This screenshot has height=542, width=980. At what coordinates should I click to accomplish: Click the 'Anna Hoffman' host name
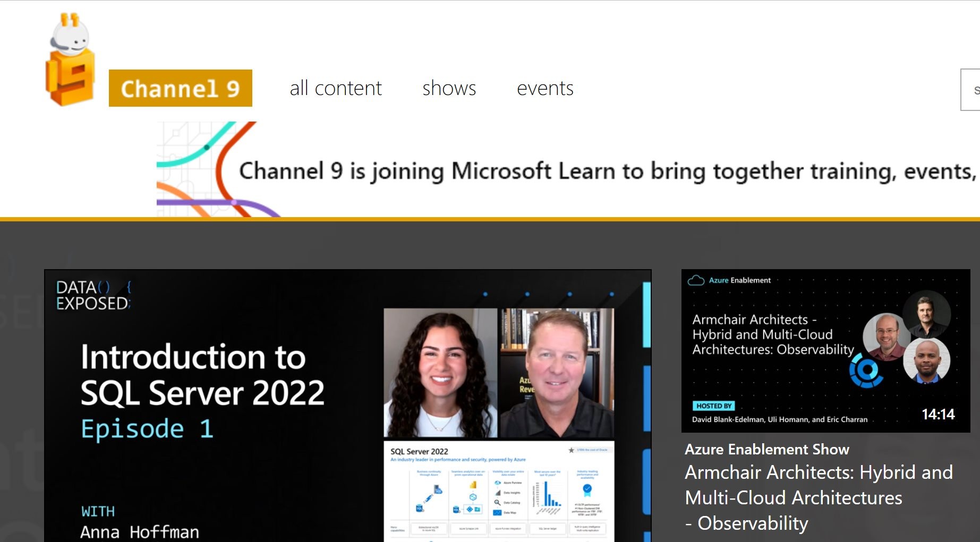(x=140, y=532)
